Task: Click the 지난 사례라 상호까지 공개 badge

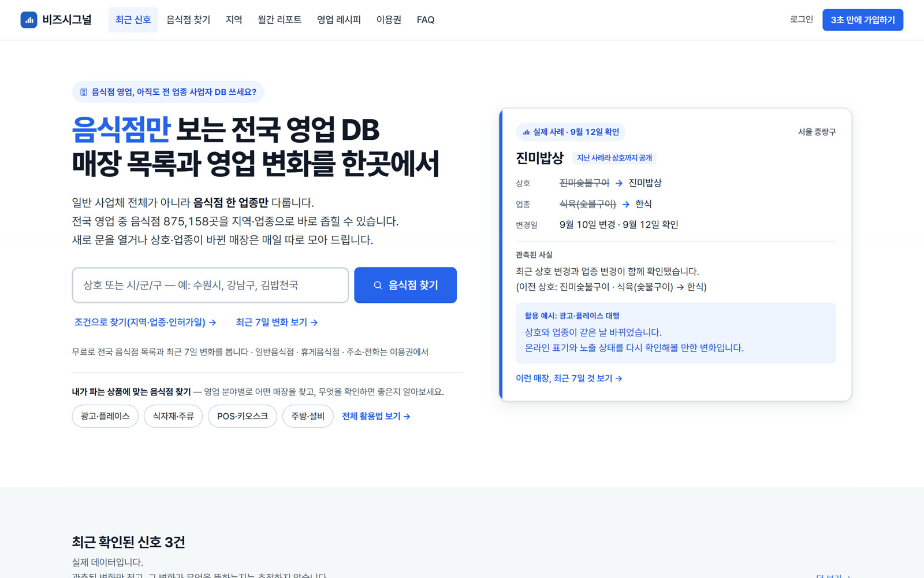Action: 614,158
